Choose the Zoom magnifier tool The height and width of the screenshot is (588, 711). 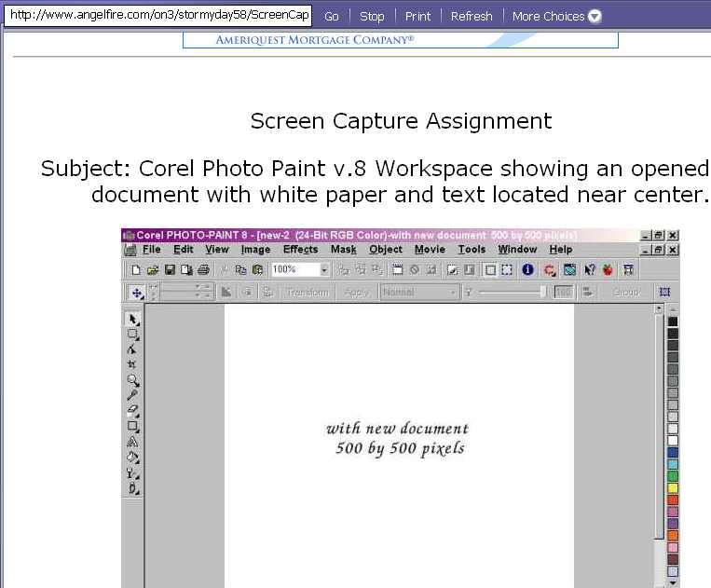[x=133, y=380]
